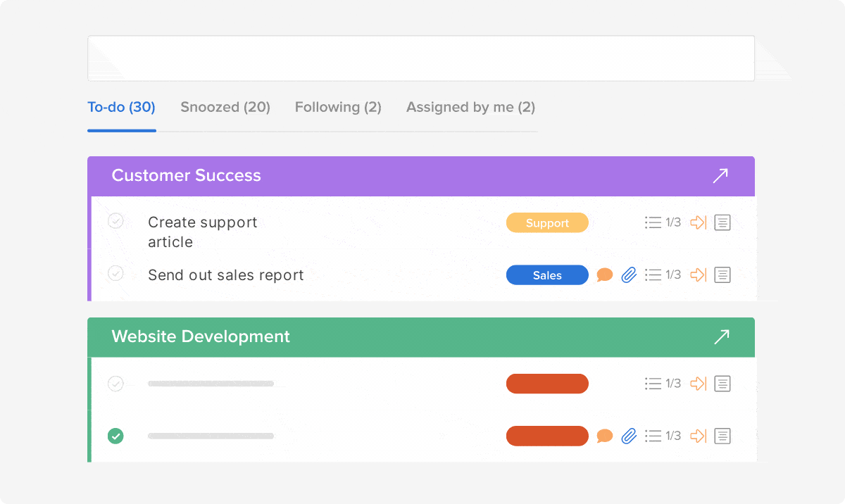Open the Website Development expand arrow
845x504 pixels.
click(720, 337)
